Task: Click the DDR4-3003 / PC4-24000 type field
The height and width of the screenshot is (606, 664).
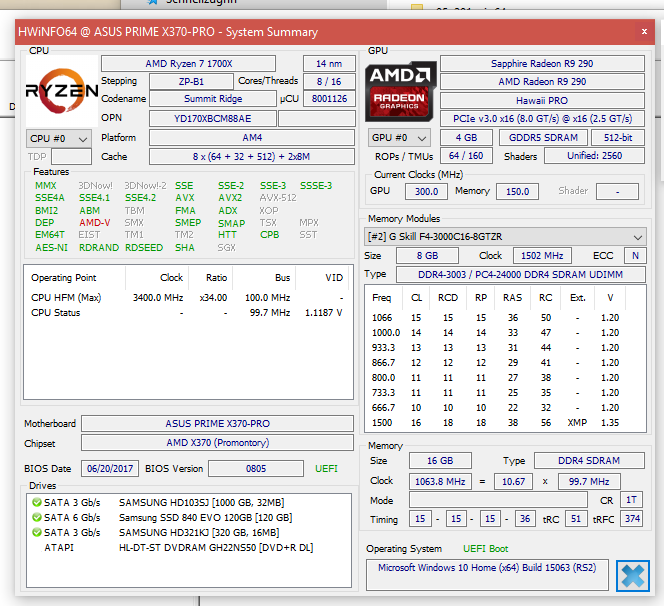Action: coord(520,274)
